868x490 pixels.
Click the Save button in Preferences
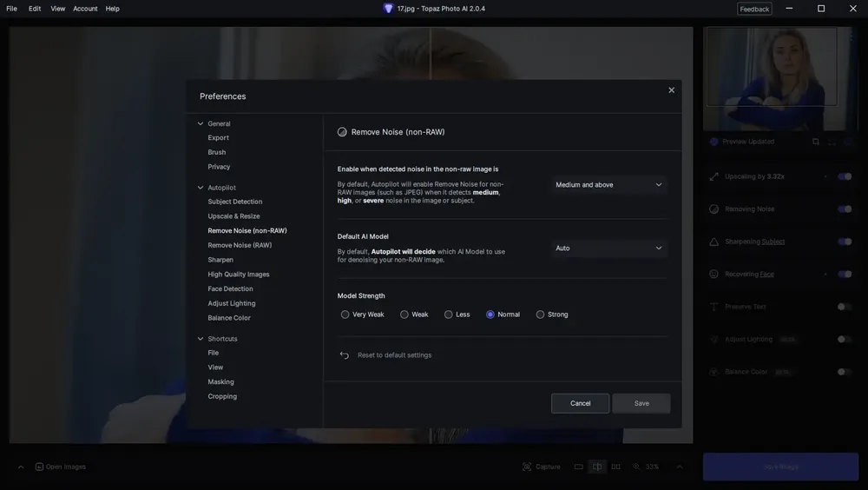[641, 403]
